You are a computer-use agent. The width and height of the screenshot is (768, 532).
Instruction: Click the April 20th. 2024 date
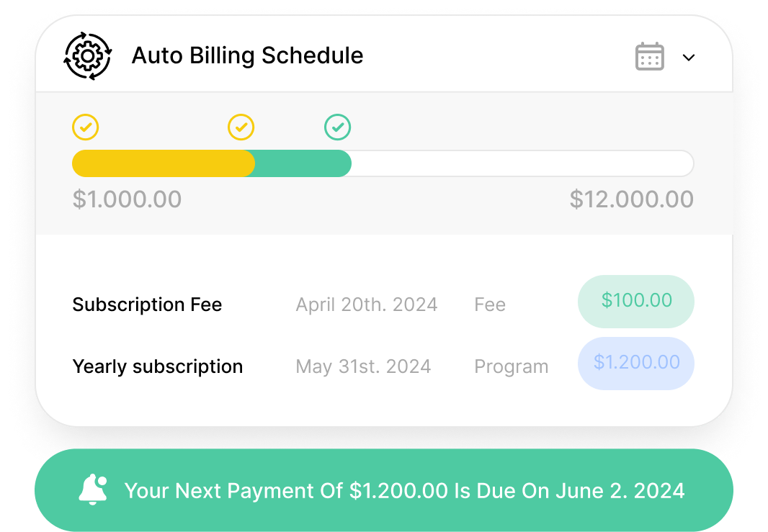[366, 305]
